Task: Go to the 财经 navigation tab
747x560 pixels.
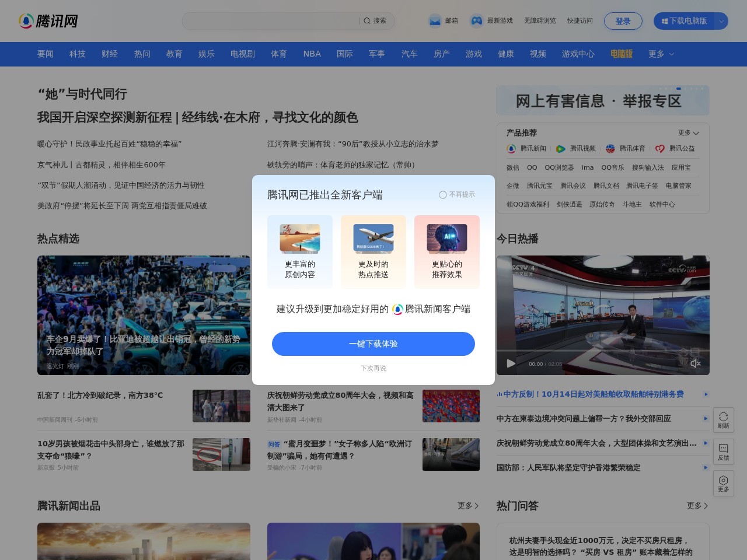Action: pos(110,54)
